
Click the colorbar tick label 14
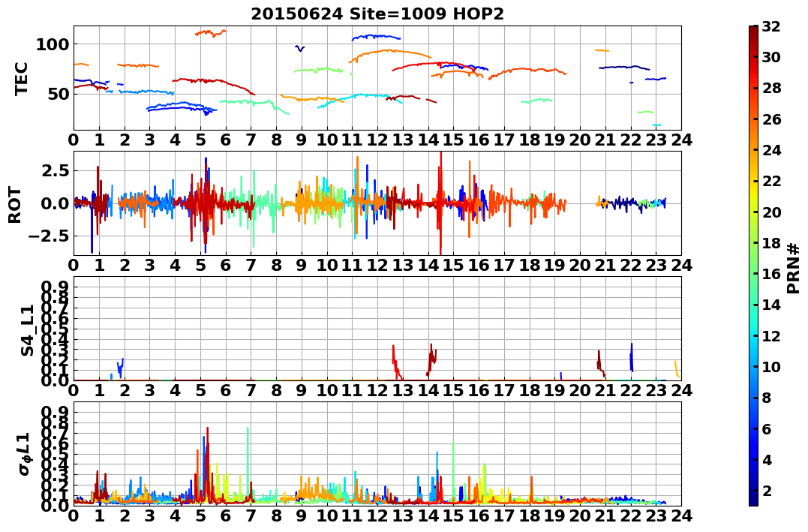click(771, 305)
